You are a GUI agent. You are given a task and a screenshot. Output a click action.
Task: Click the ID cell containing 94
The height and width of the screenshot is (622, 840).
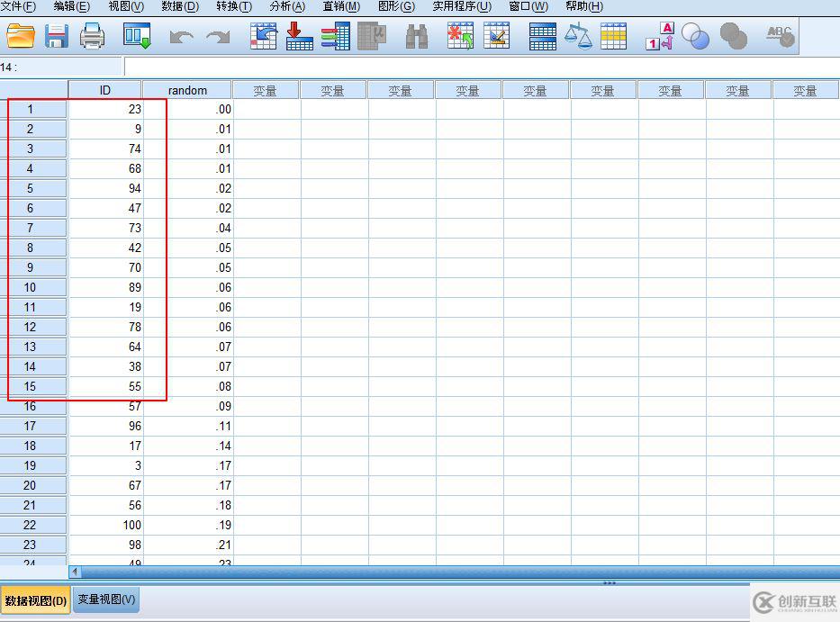point(105,189)
